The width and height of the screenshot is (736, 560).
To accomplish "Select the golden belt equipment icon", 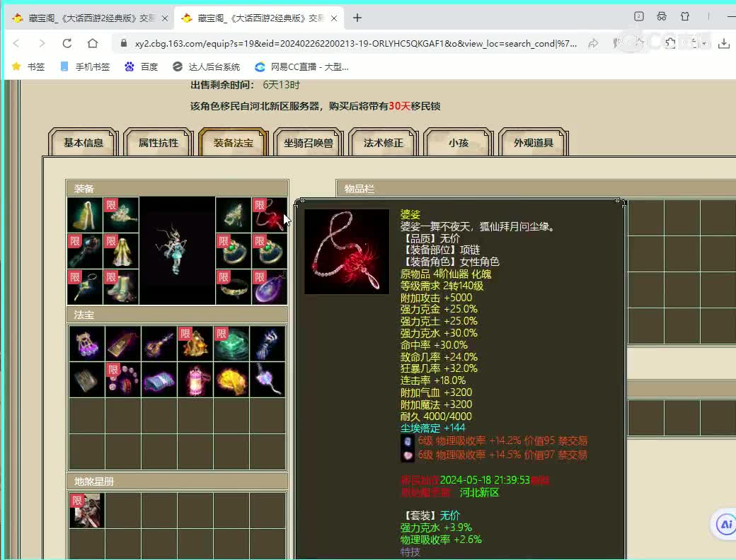I will tap(234, 287).
